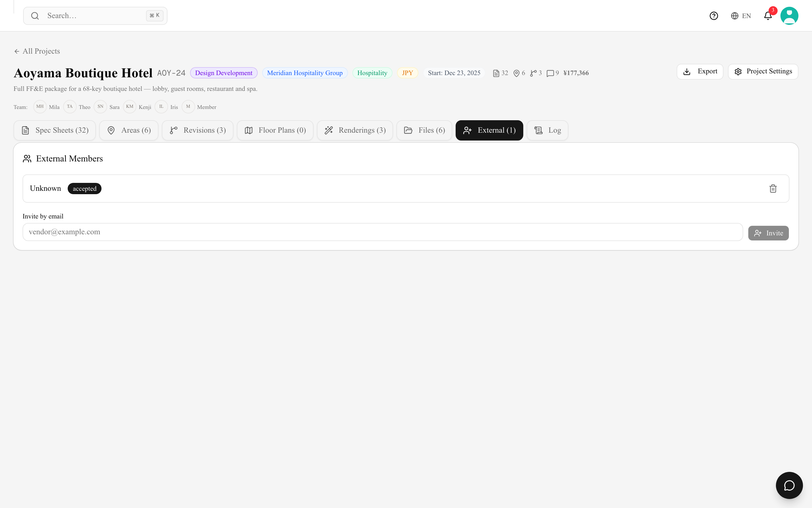Viewport: 812px width, 508px height.
Task: Open the user profile avatar
Action: tap(789, 16)
